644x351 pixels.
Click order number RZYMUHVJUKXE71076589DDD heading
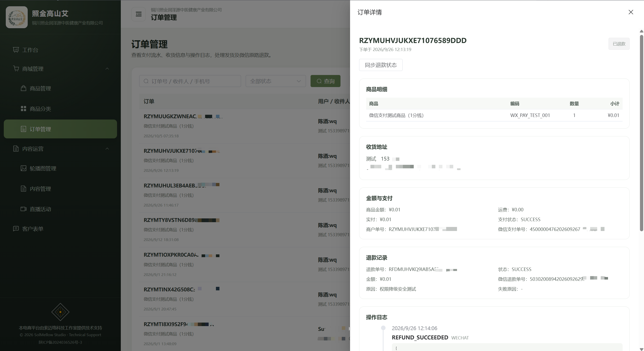413,40
